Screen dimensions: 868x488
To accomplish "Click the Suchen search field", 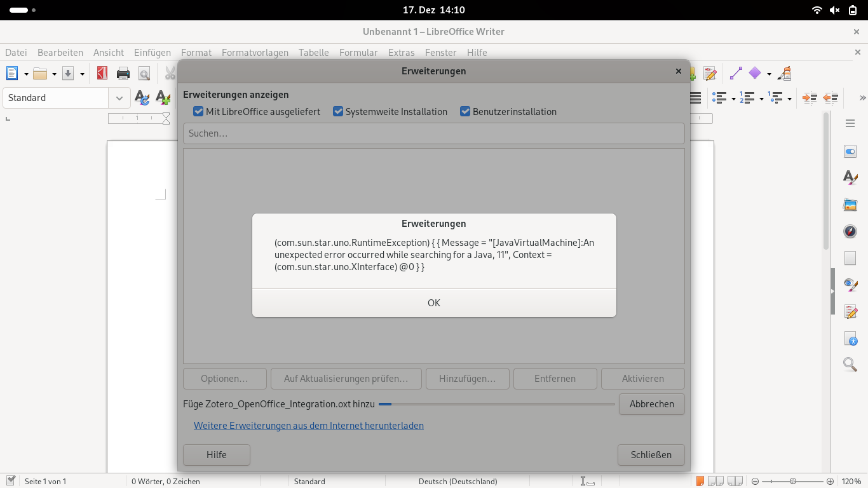I will tap(434, 133).
